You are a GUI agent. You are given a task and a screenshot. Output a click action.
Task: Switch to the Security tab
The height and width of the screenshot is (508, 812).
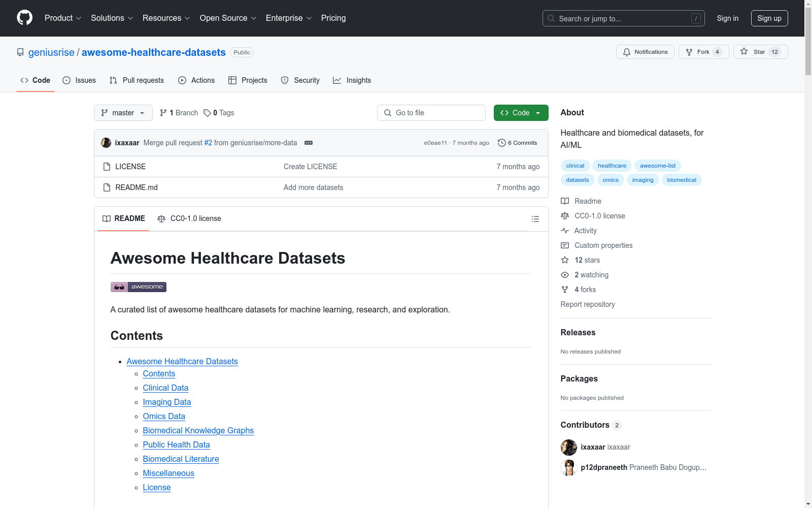pos(300,80)
